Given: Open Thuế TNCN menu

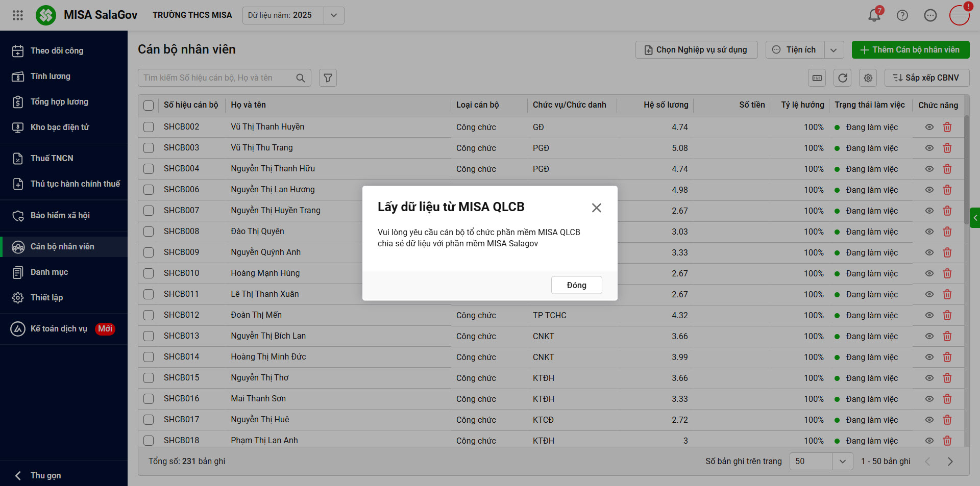Looking at the screenshot, I should tap(64, 159).
